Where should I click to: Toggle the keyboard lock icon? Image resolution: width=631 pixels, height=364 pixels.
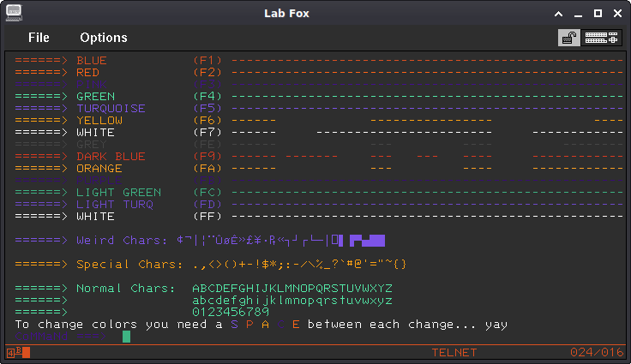569,38
